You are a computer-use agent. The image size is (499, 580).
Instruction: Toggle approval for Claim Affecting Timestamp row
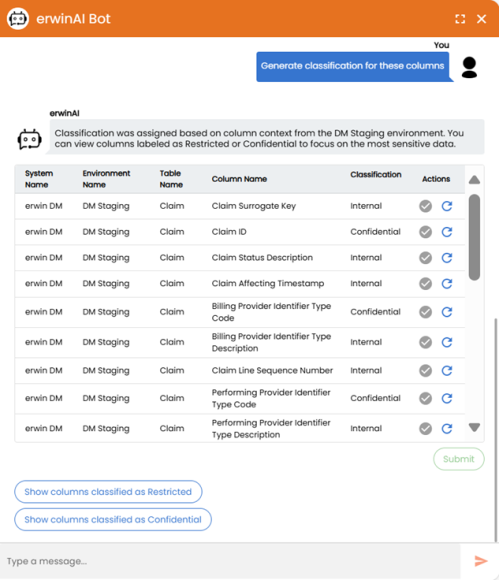(425, 284)
